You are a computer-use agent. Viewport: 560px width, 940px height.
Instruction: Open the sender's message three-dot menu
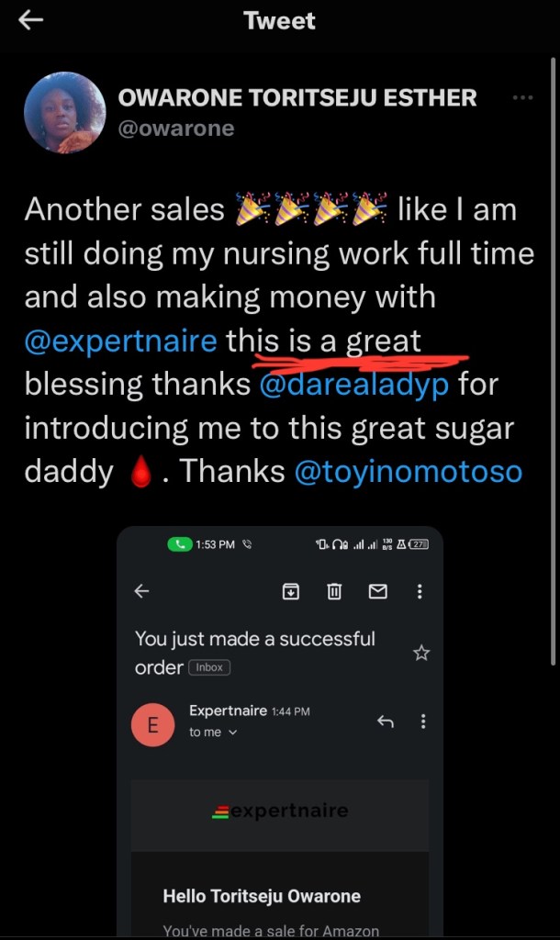423,722
